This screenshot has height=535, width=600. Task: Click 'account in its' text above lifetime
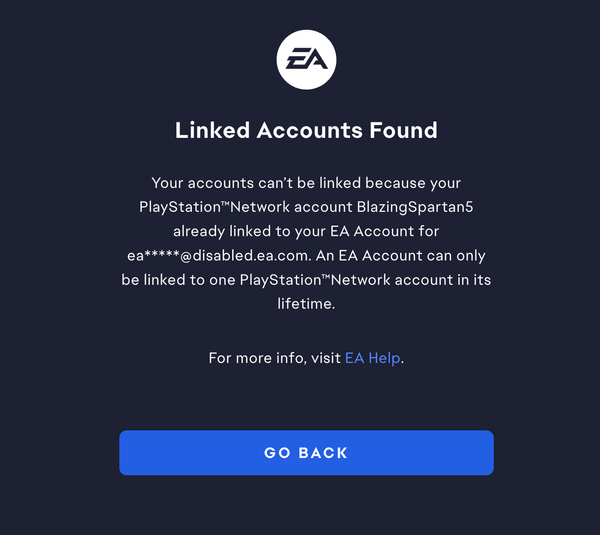[x=443, y=280]
